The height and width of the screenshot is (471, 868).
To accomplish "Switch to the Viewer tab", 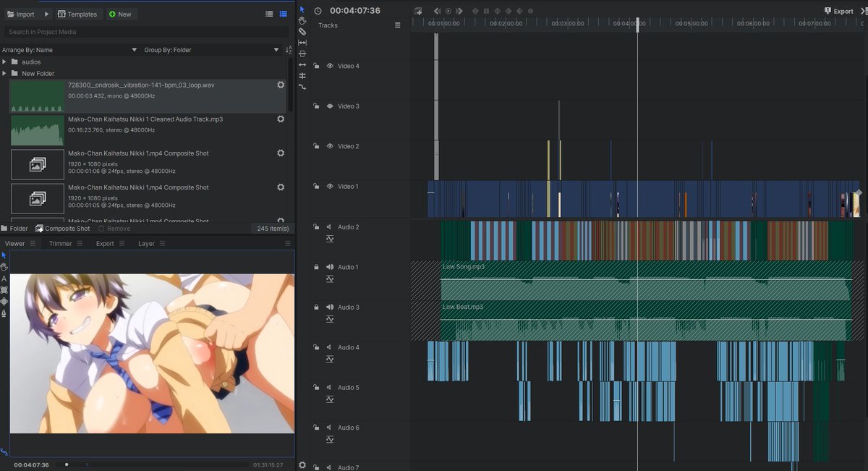I will [x=14, y=244].
